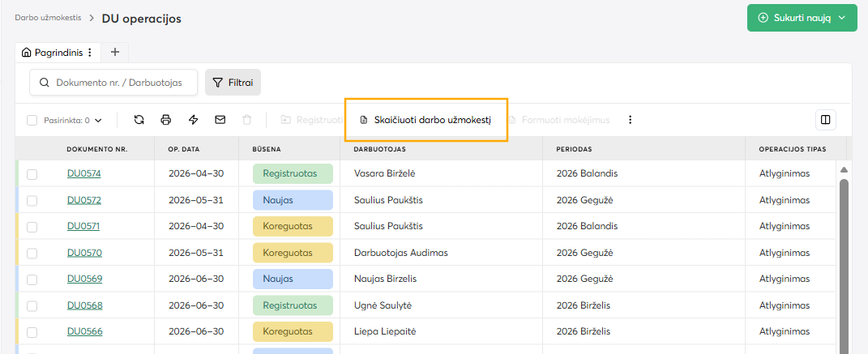Click the email envelope icon
This screenshot has height=354, width=868.
tap(220, 119)
